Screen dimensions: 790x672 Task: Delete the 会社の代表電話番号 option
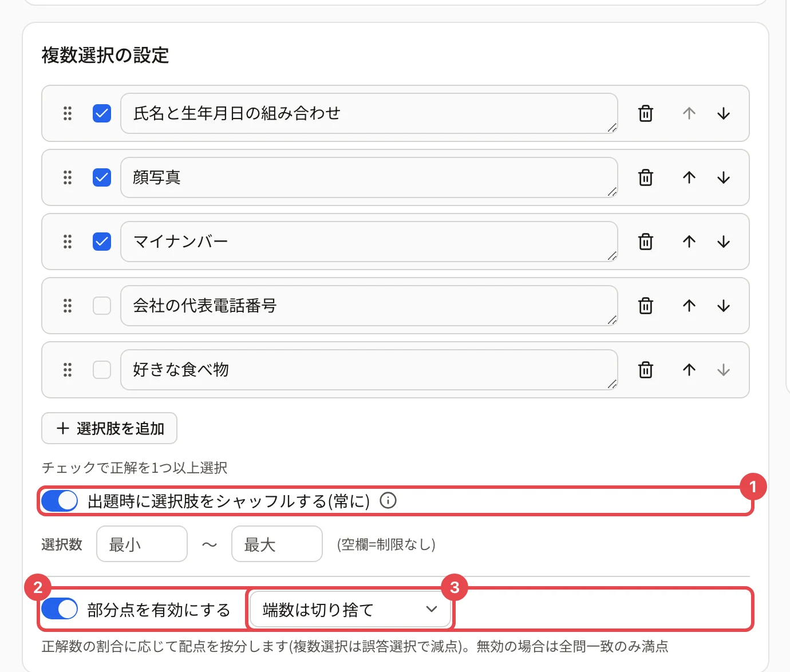tap(646, 306)
